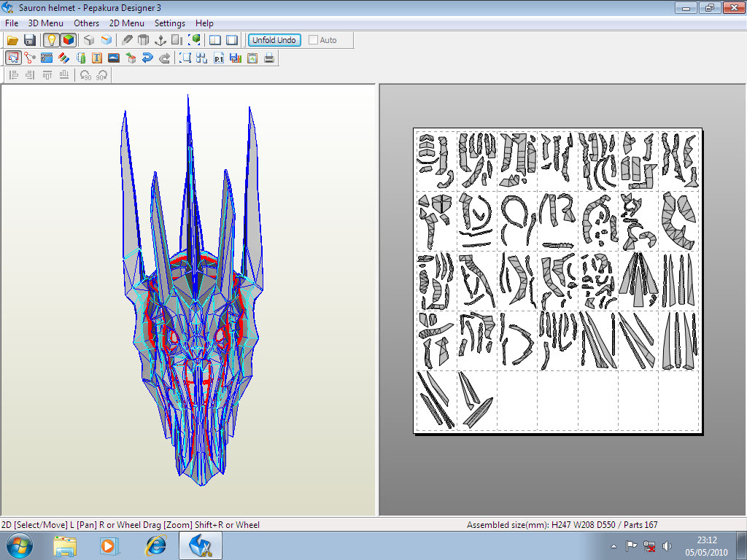Open the Settings menu
Screen dimensions: 747x560
(x=169, y=23)
